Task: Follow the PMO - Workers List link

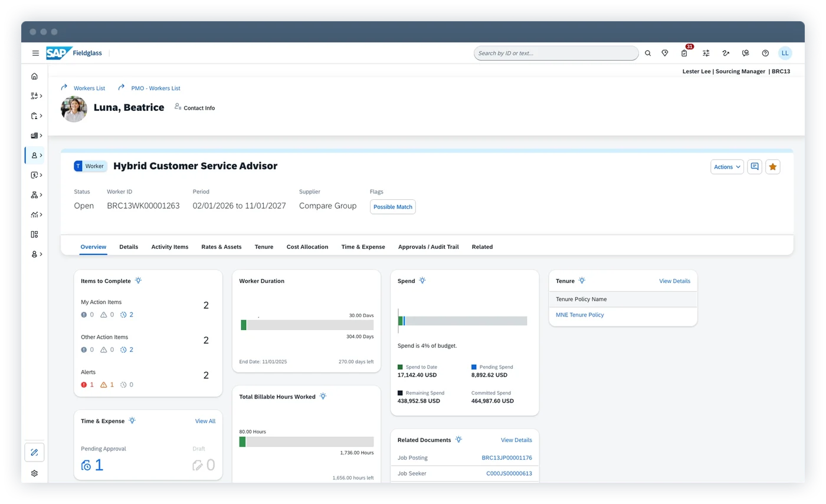Action: click(156, 88)
